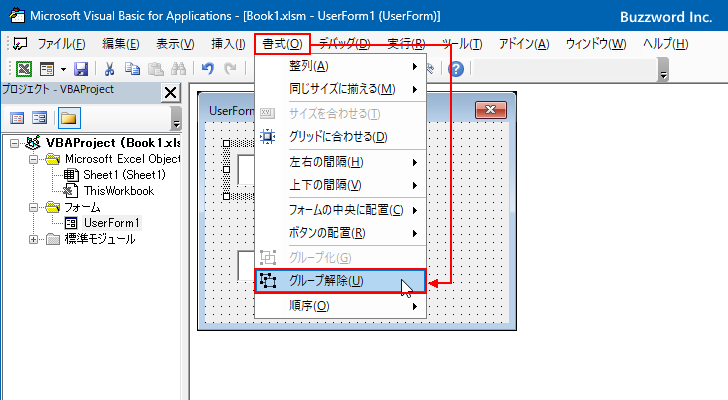Viewport: 728px width, 400px height.
Task: Open Project panel toolbar overflow arrow
Action: click(x=176, y=118)
